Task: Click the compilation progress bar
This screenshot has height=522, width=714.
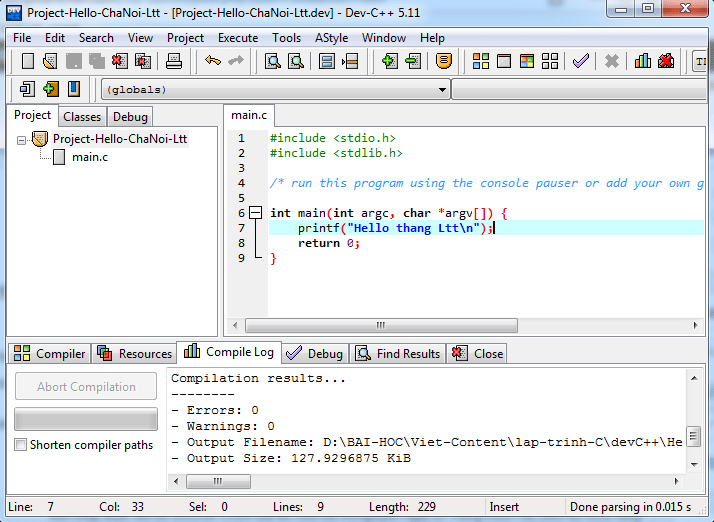Action: point(86,419)
